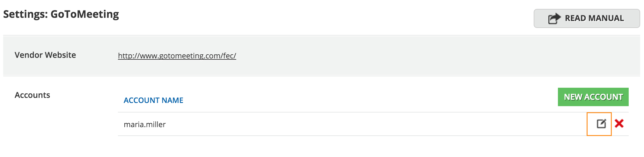This screenshot has width=644, height=157.
Task: Click the gray Vendor Website row background
Action: [x=414, y=56]
